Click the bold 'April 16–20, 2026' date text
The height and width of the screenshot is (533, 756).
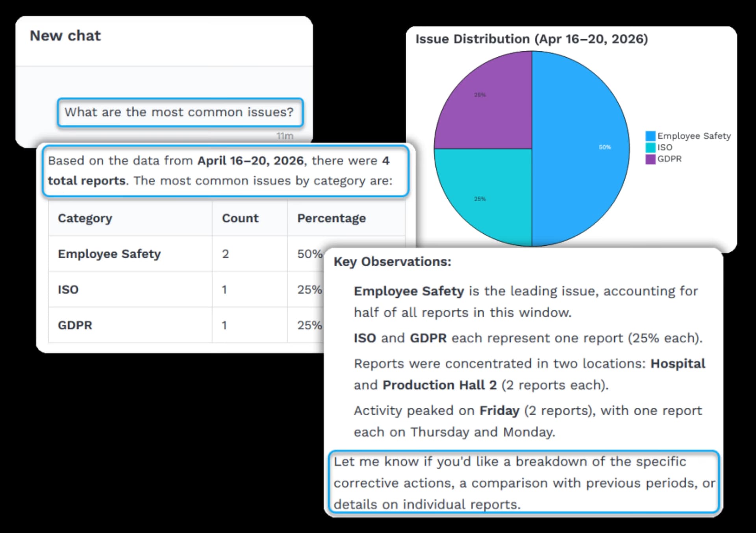250,161
